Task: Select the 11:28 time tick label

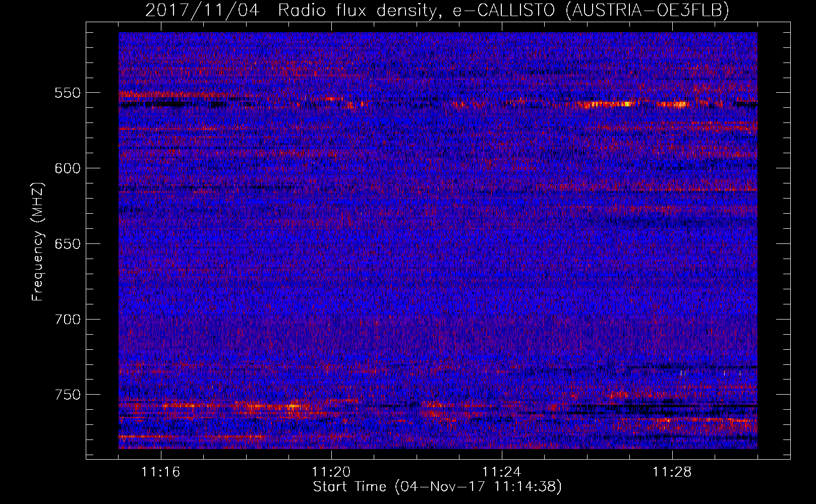Action: [672, 472]
